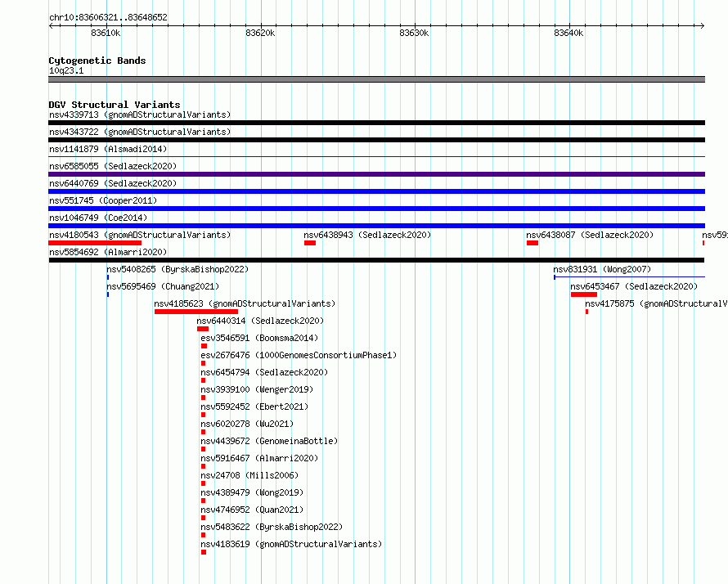Click the 83630k ruler position label

(414, 33)
